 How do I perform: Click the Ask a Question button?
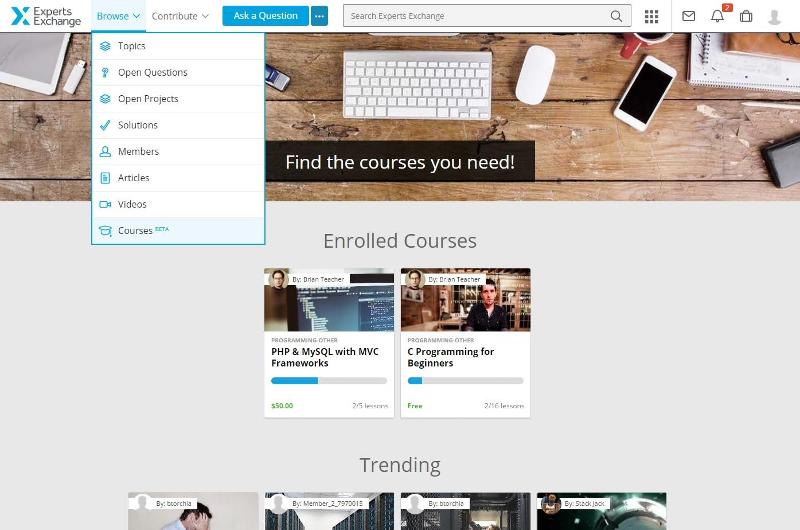pos(265,16)
